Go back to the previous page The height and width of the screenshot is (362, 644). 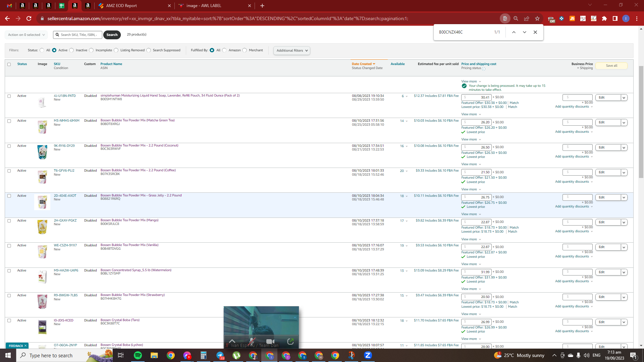pyautogui.click(x=7, y=18)
